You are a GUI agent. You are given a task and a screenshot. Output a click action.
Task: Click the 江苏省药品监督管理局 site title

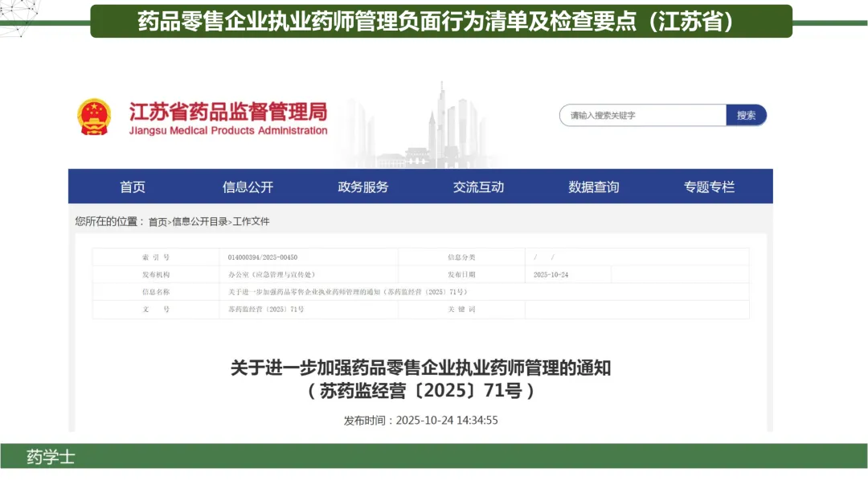click(228, 112)
